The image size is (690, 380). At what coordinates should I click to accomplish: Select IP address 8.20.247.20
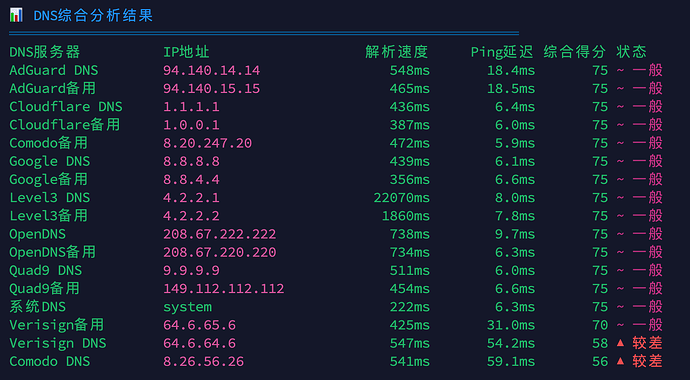point(208,143)
